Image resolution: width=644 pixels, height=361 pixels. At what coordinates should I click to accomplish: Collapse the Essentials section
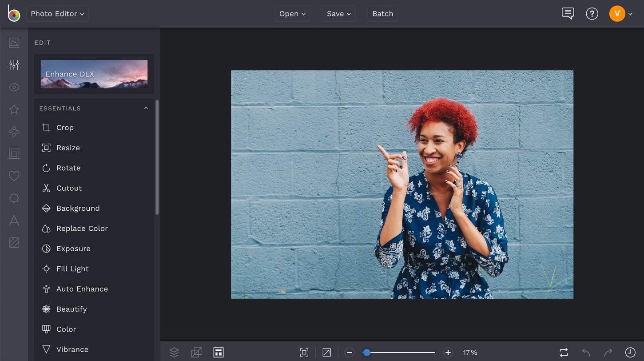(146, 108)
